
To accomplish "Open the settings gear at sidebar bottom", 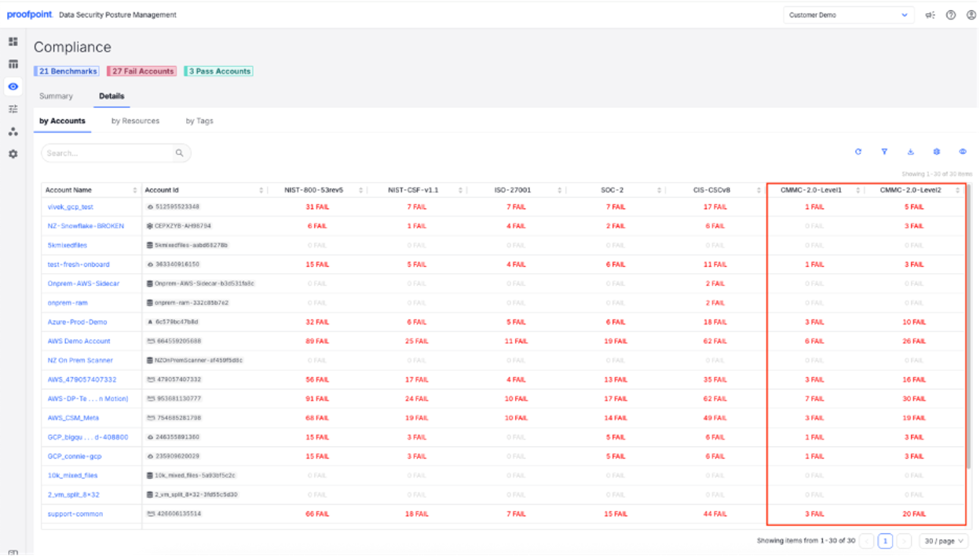I will tap(13, 154).
